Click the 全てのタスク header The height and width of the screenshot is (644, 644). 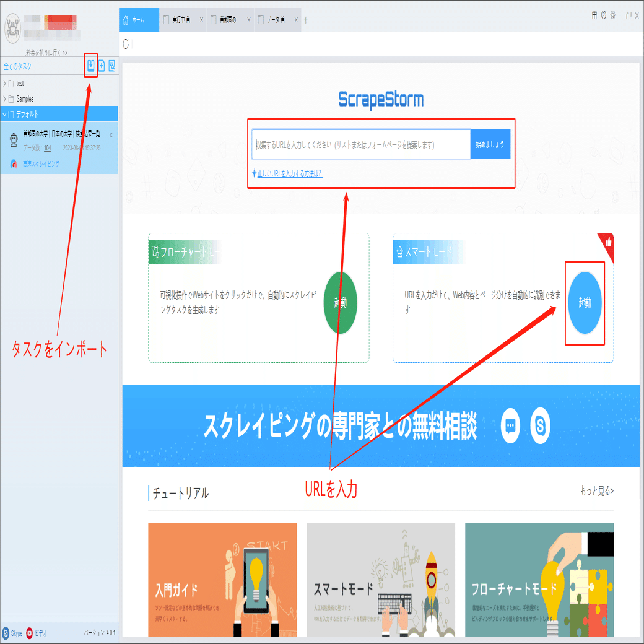pos(17,66)
